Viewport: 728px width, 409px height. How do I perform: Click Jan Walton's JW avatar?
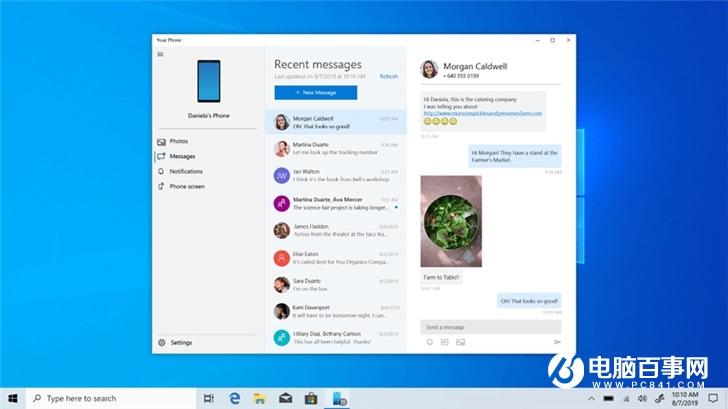[x=281, y=175]
